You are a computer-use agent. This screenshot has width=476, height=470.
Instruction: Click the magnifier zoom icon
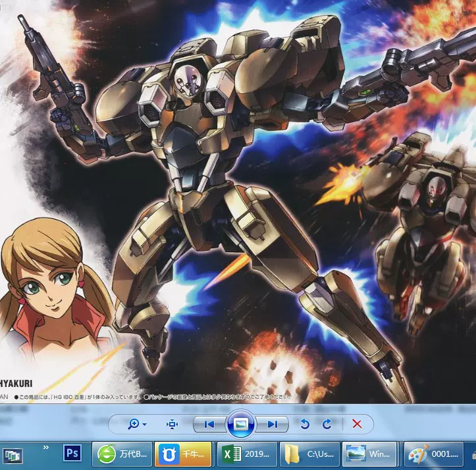(134, 424)
